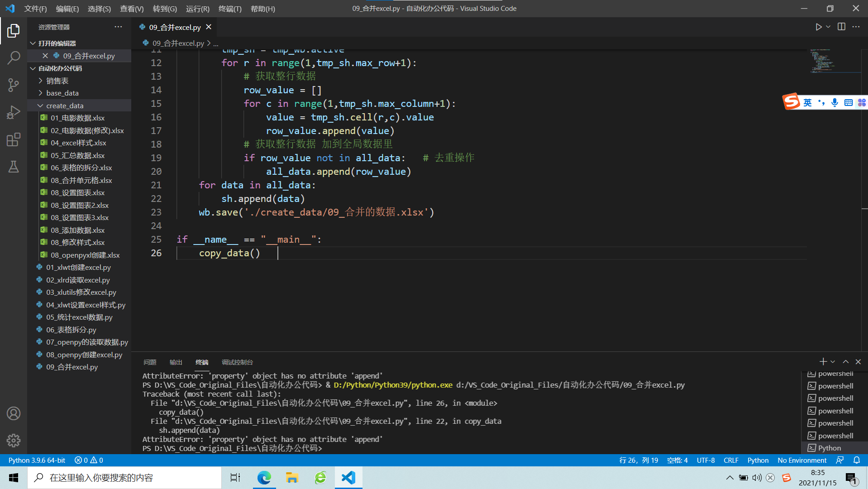Click the errors and warnings status indicator
The height and width of the screenshot is (489, 868).
pos(89,460)
